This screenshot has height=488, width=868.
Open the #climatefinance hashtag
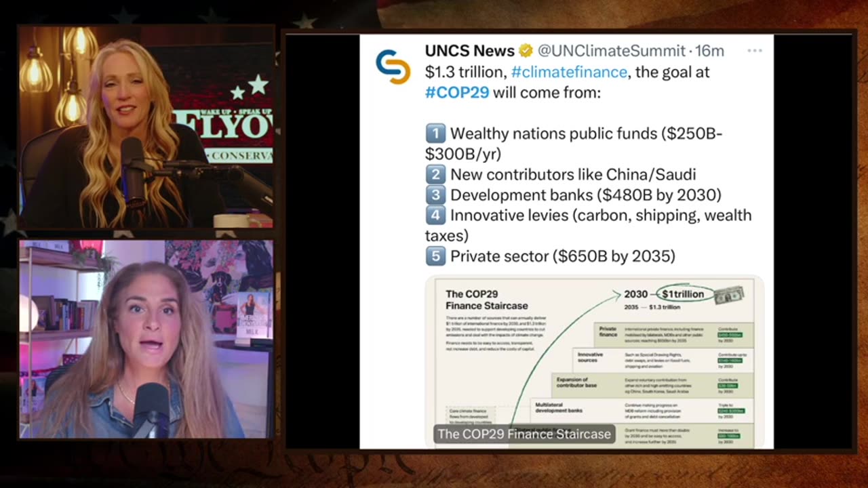click(x=569, y=72)
